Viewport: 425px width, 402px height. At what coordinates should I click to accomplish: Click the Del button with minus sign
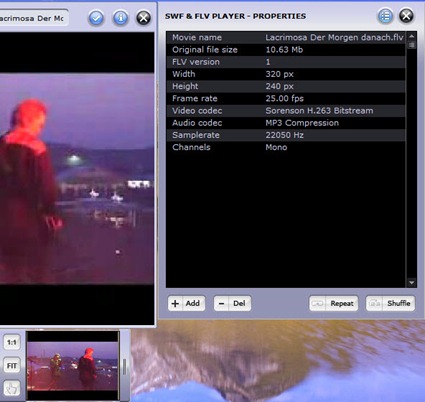(x=232, y=303)
